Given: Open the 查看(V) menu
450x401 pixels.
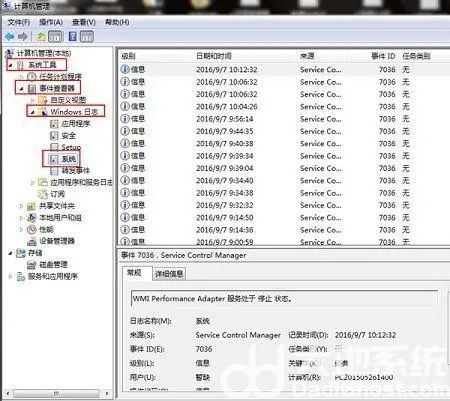Looking at the screenshot, I should point(84,22).
